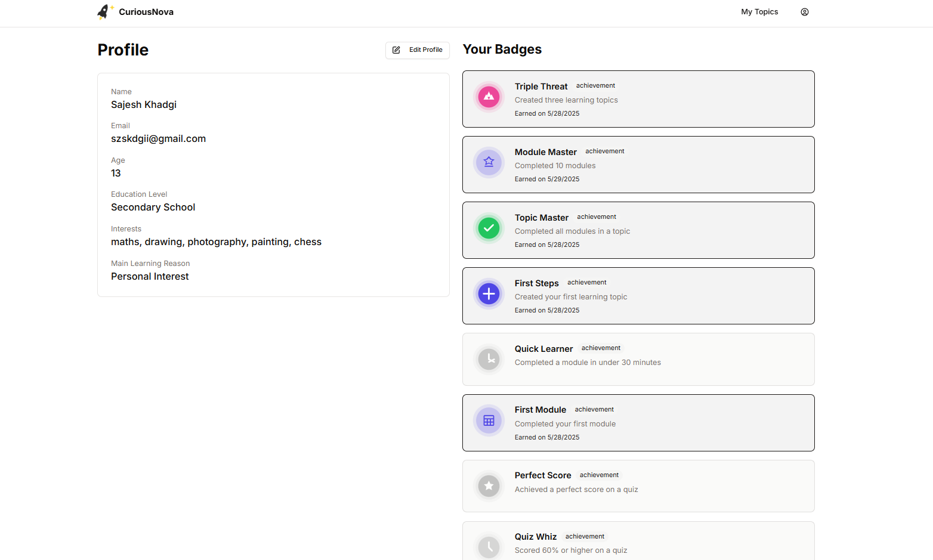Click the First Steps plus badge icon
The height and width of the screenshot is (560, 933).
point(489,293)
